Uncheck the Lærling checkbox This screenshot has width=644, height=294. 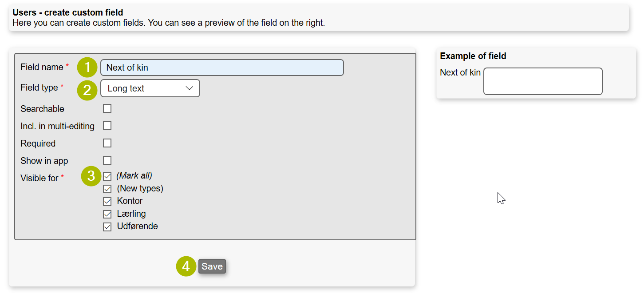107,214
